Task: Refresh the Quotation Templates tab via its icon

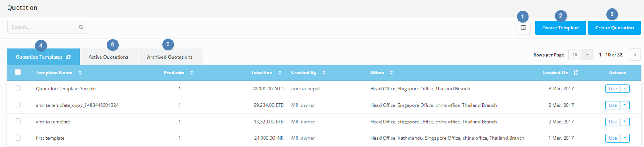Action: pyautogui.click(x=68, y=57)
